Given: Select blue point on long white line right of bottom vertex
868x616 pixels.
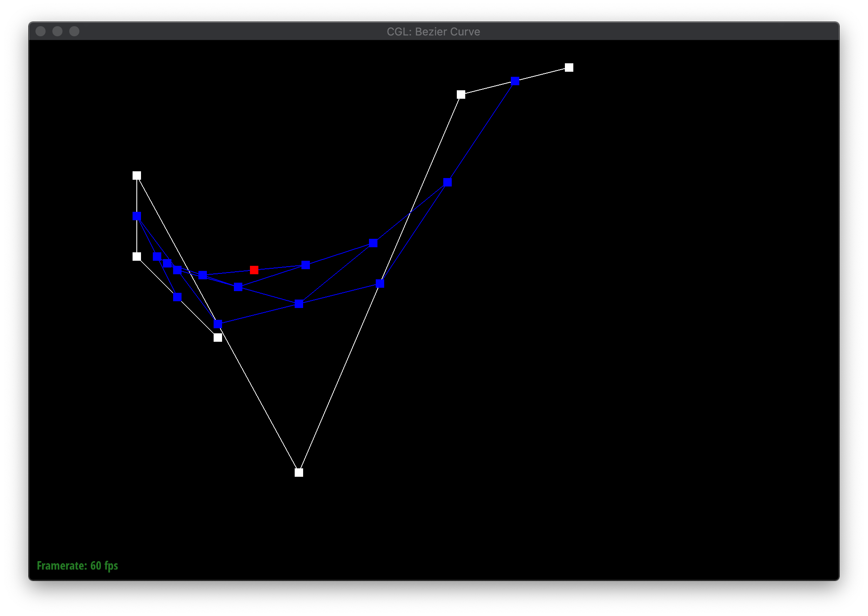Looking at the screenshot, I should [380, 284].
